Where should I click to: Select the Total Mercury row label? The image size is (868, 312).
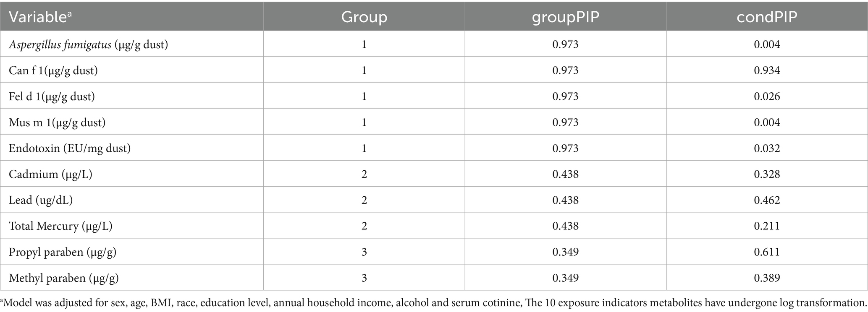tap(60, 226)
